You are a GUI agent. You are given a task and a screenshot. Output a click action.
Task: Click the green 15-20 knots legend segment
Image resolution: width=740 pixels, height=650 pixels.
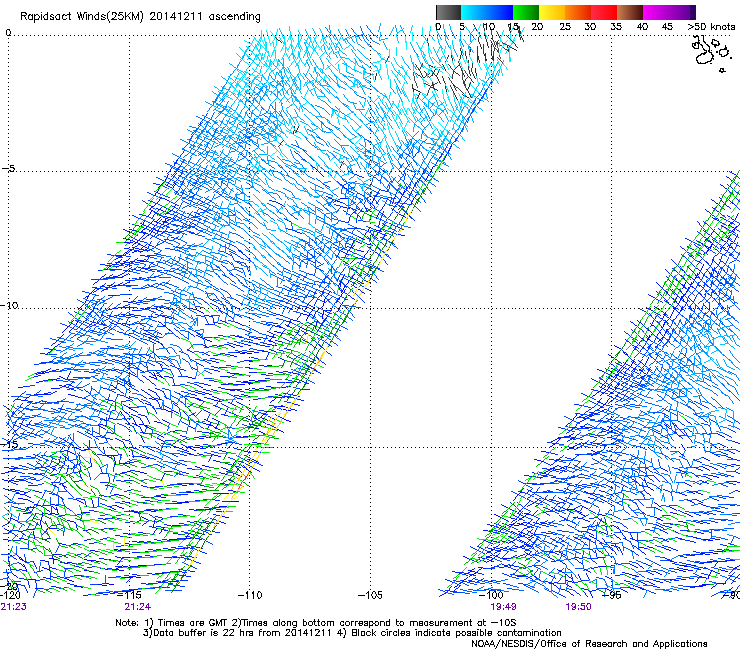tap(526, 12)
